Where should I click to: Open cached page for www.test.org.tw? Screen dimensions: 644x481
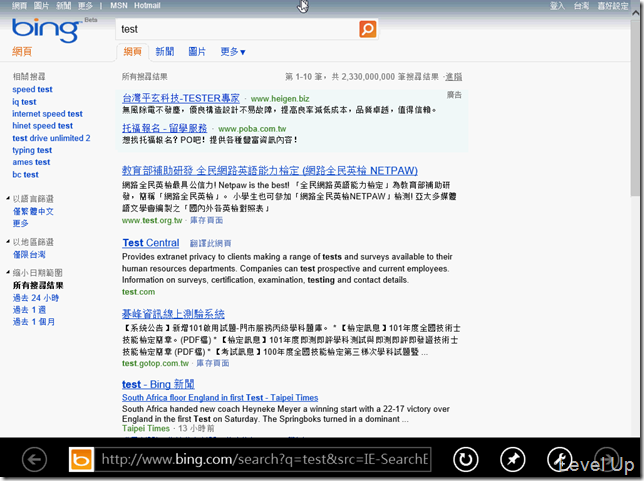click(206, 221)
